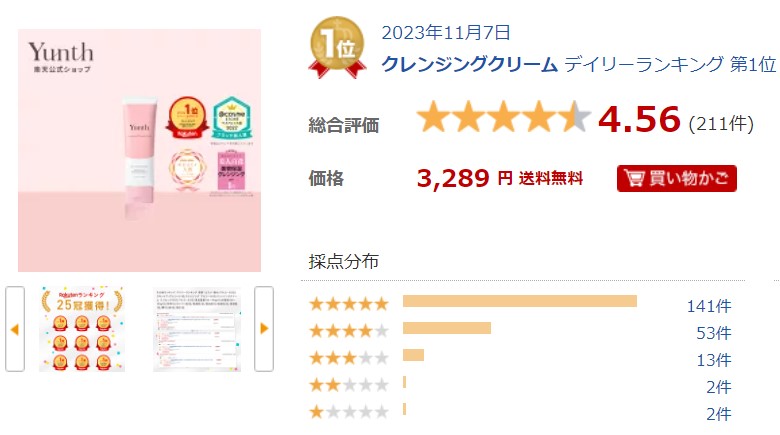Click the three-star rating row icon
This screenshot has width=780, height=435.
tap(349, 358)
